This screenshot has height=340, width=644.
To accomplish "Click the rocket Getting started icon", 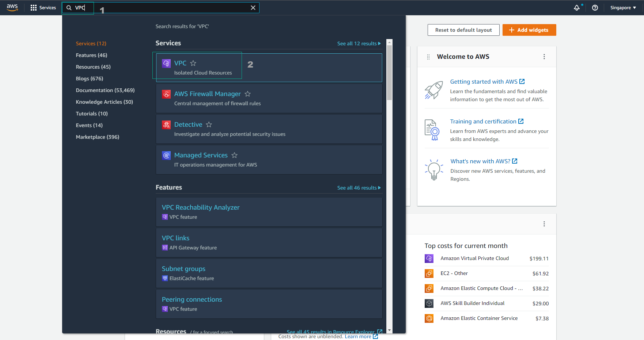I will tap(434, 90).
